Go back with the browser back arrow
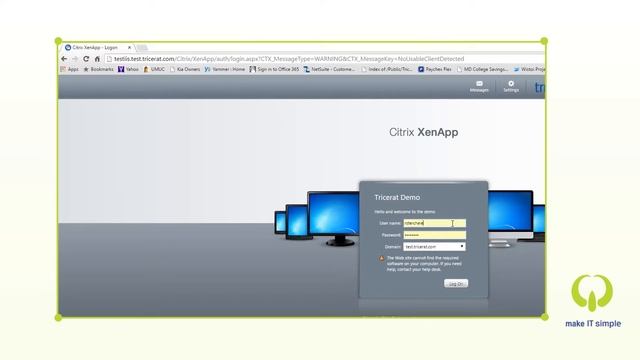The width and height of the screenshot is (640, 360). (64, 59)
